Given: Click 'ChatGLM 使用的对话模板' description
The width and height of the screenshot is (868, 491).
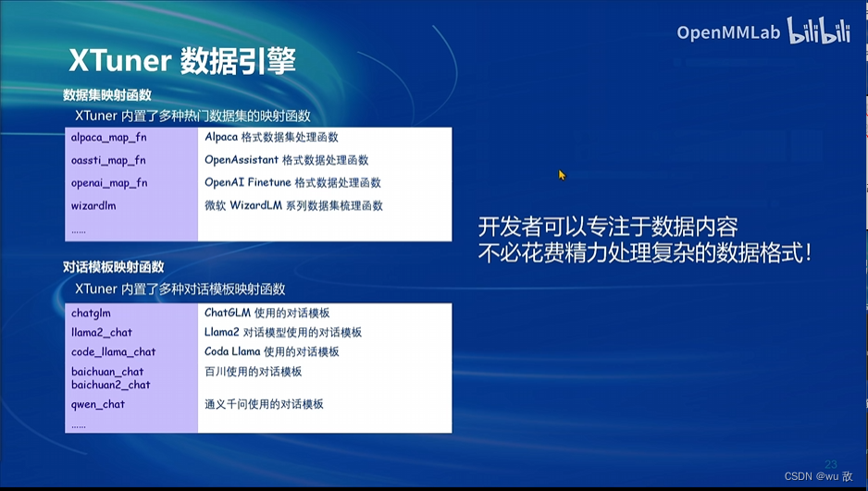Looking at the screenshot, I should pos(267,313).
